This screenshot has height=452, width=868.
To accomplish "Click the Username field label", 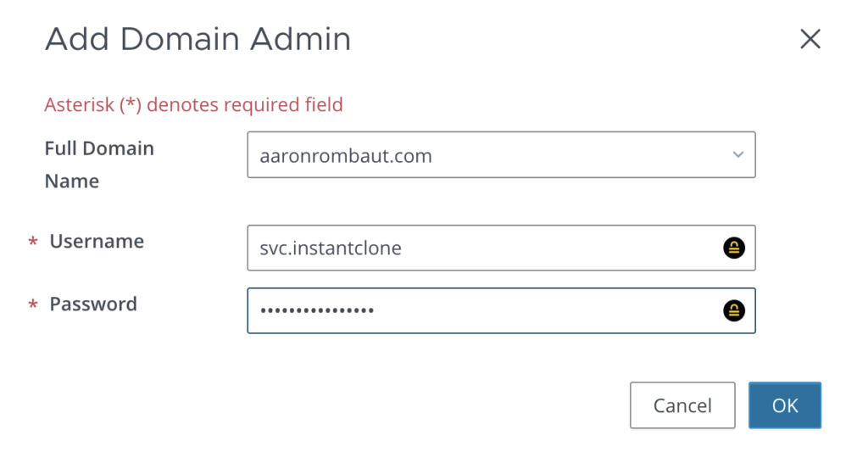I will pos(97,242).
